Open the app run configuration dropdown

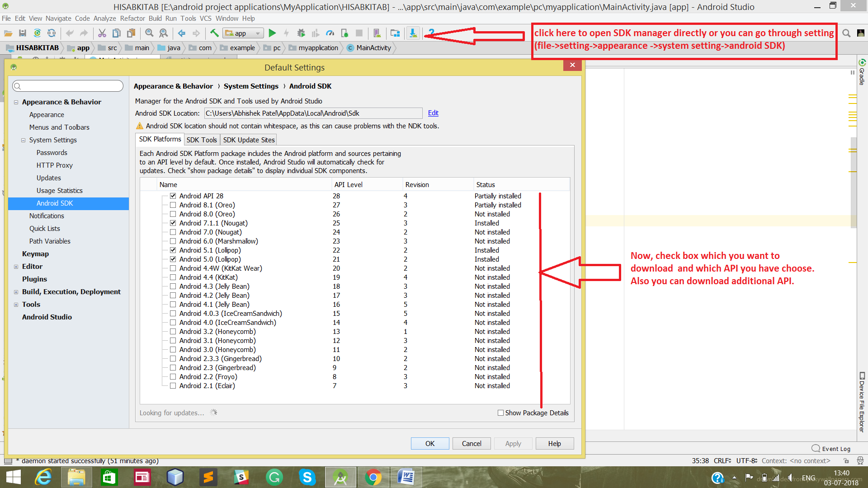point(244,33)
